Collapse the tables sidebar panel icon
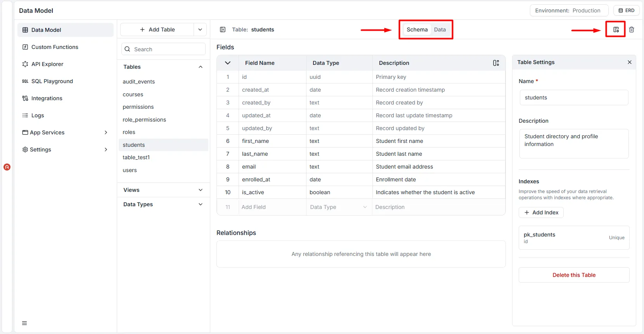644x334 pixels. [x=223, y=30]
